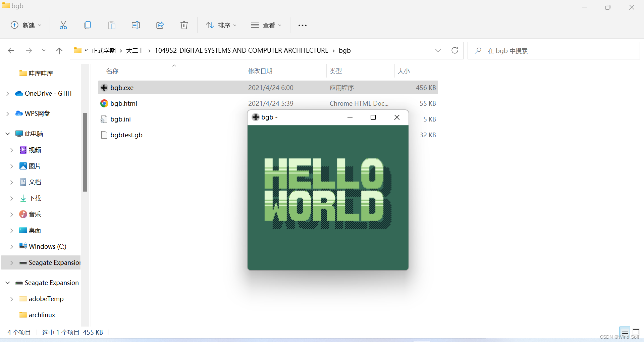Switch to details view in the status bar

(x=625, y=332)
